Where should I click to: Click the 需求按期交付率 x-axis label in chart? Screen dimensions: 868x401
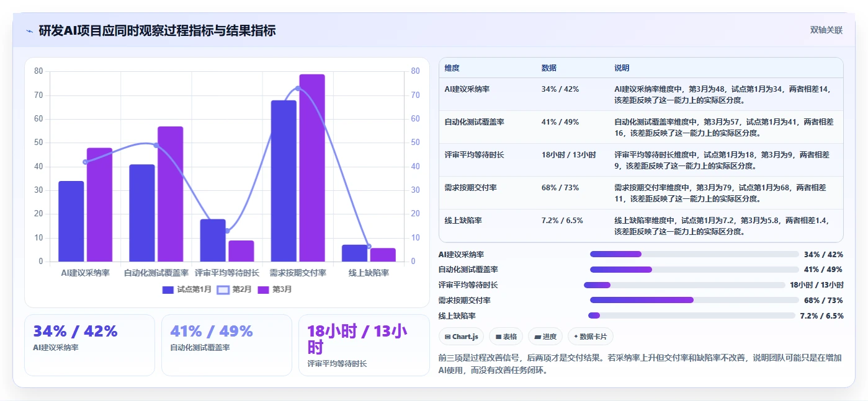click(298, 273)
